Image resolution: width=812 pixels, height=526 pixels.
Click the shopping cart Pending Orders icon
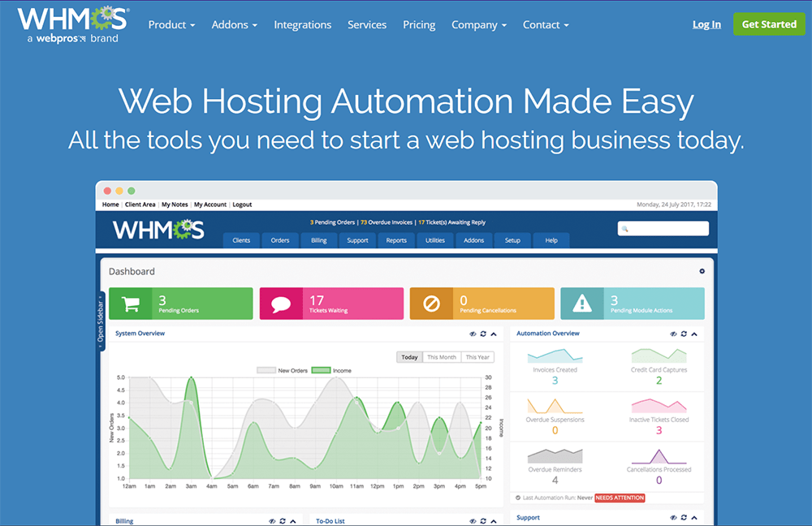click(129, 304)
